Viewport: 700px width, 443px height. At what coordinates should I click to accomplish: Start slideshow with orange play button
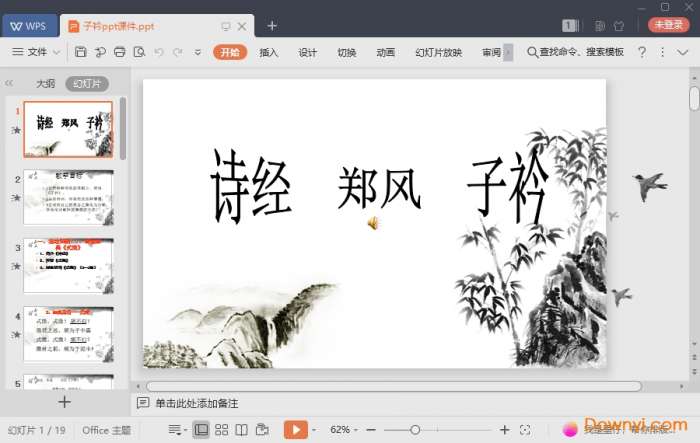tap(296, 430)
